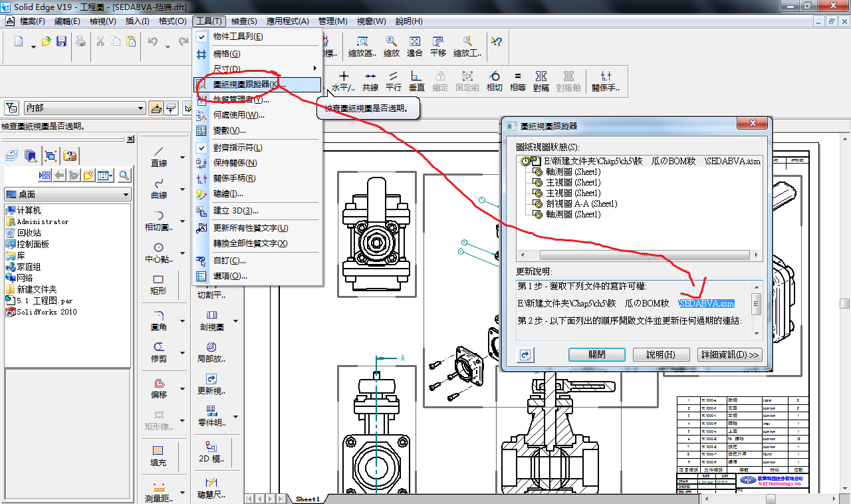Expand the 圓角 tool flyout arrow
This screenshot has width=851, height=504.
coord(183,320)
